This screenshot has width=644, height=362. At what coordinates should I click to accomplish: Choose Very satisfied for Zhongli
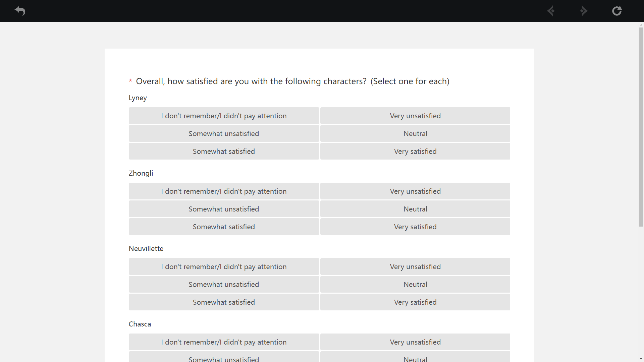coord(415,227)
